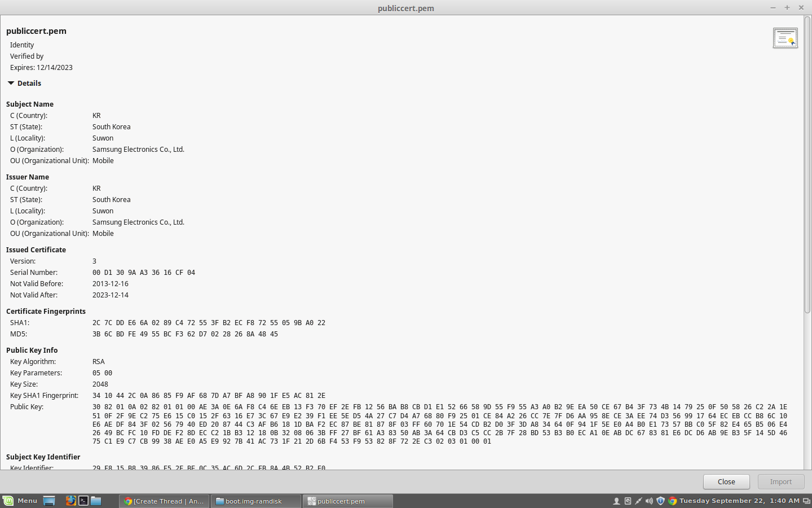Viewport: 812px width, 508px height.
Task: Collapse the Details section
Action: (24, 83)
